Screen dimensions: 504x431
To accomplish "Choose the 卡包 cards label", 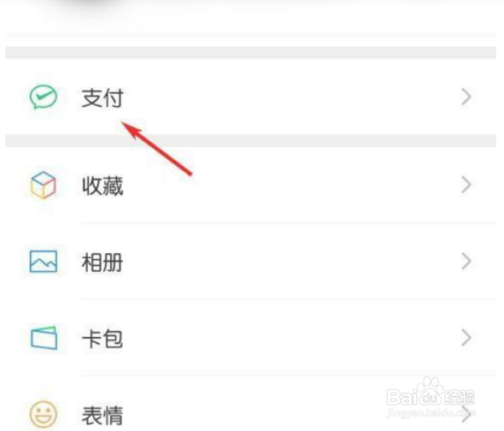I will tap(103, 339).
